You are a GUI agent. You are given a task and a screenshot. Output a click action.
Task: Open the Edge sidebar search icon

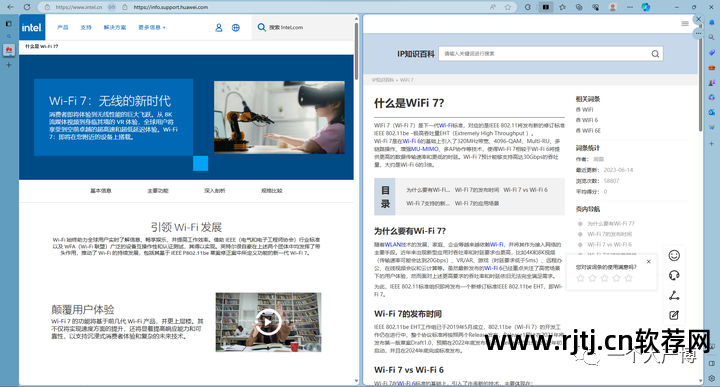click(x=712, y=37)
